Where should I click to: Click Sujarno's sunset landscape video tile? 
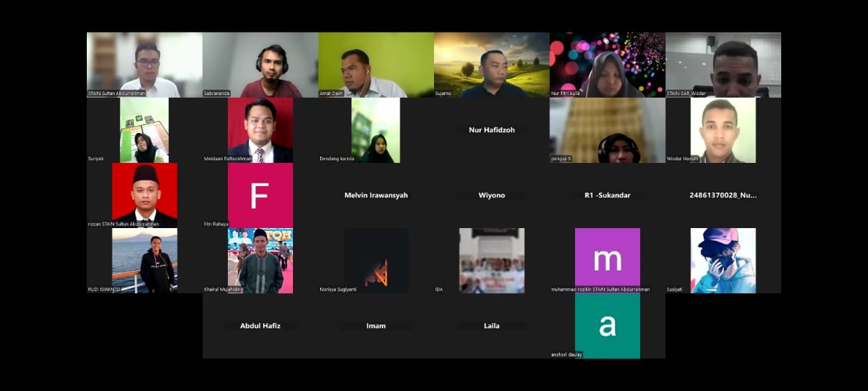492,65
